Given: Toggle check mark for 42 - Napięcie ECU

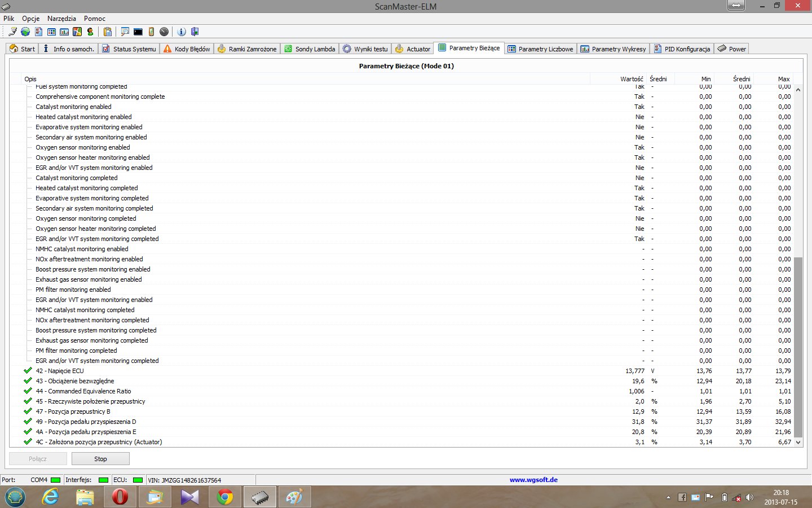Looking at the screenshot, I should (28, 371).
